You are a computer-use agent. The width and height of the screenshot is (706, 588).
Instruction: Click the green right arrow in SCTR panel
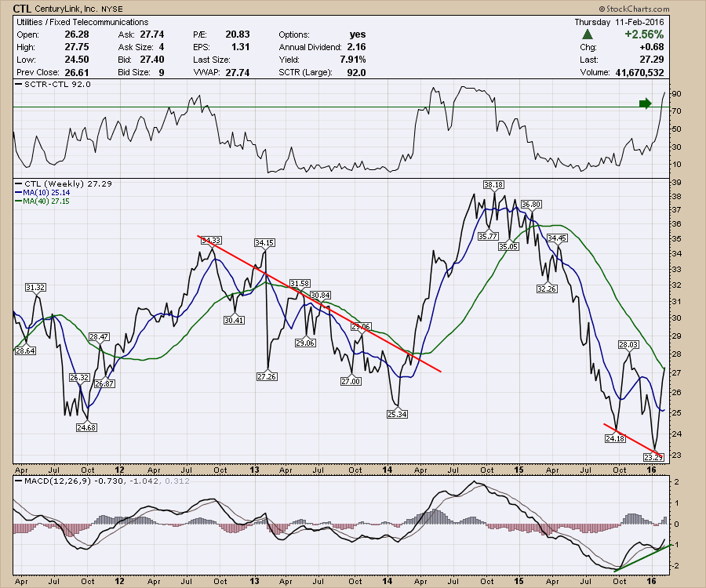click(645, 103)
